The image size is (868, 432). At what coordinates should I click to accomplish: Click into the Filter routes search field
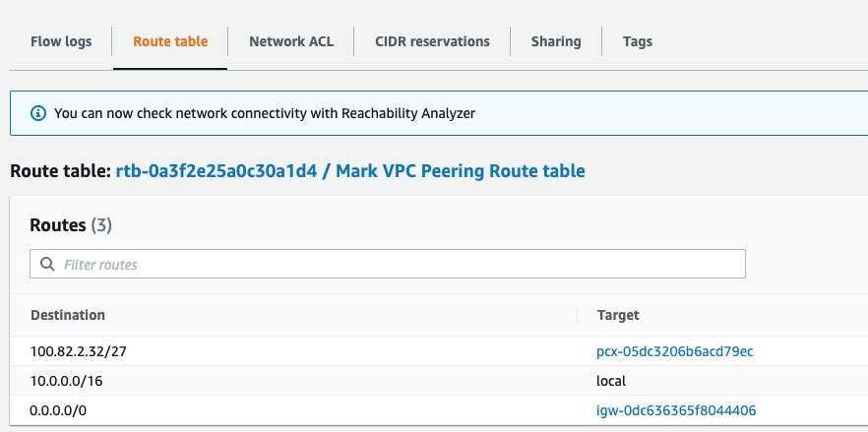[394, 265]
